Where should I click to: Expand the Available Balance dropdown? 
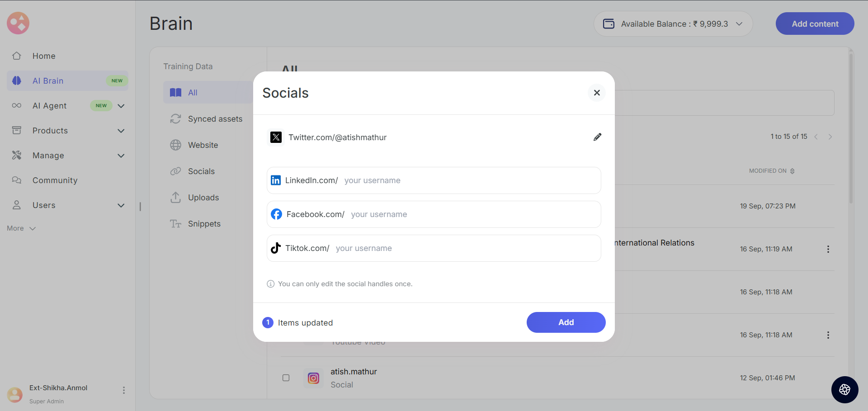[x=739, y=24]
